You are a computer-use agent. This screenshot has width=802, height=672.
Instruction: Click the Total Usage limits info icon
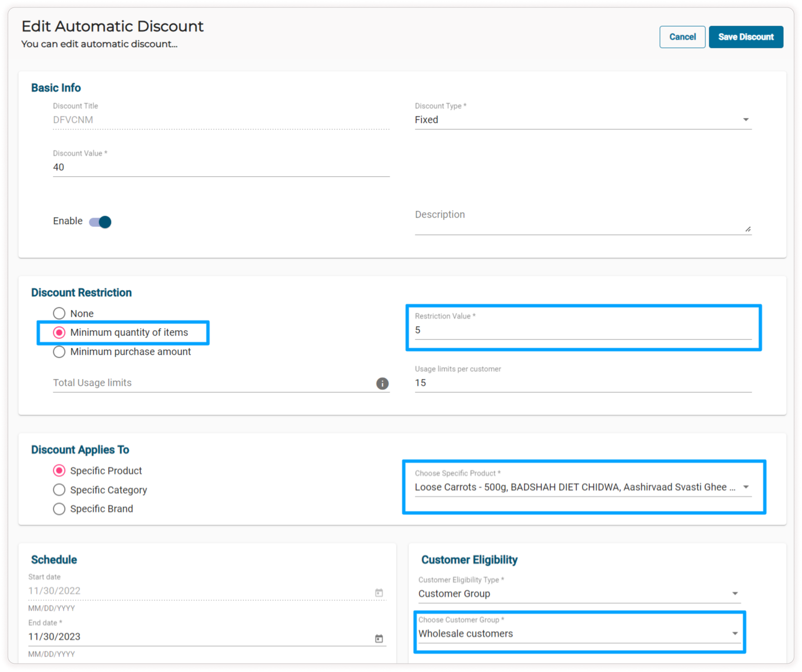382,383
